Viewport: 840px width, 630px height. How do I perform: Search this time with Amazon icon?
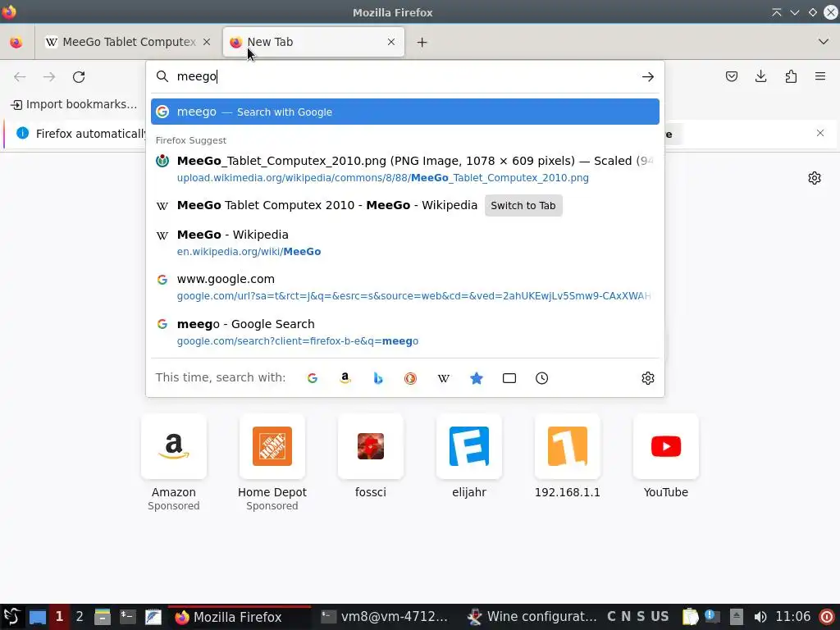[345, 378]
